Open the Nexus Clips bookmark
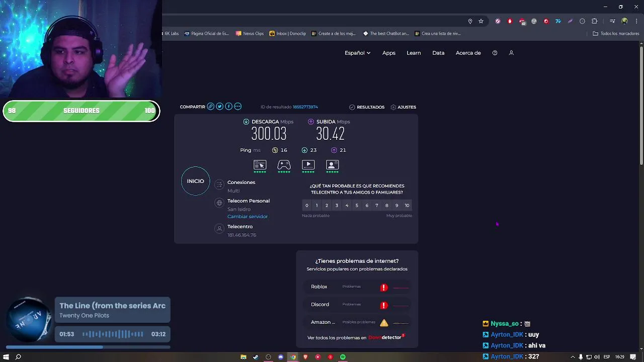 click(x=250, y=34)
